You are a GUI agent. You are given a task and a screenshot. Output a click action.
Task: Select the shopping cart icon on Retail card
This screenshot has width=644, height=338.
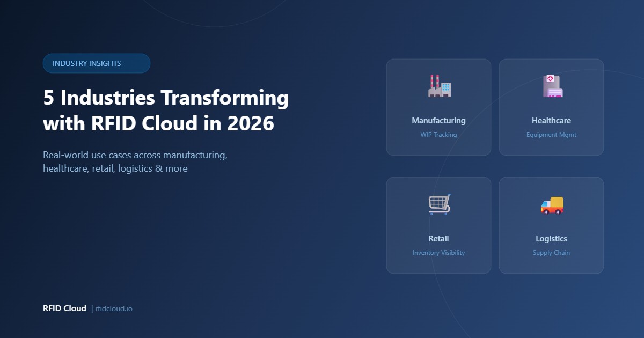tap(439, 204)
